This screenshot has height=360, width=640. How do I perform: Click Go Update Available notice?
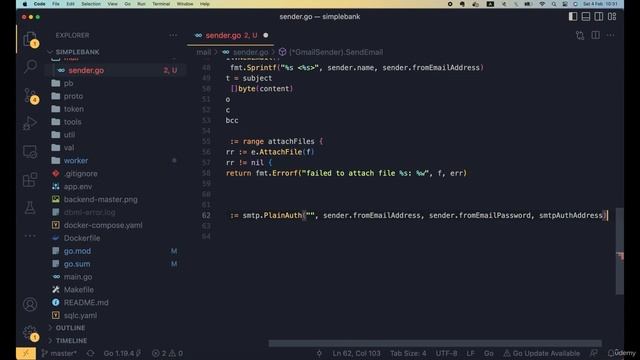pyautogui.click(x=541, y=353)
